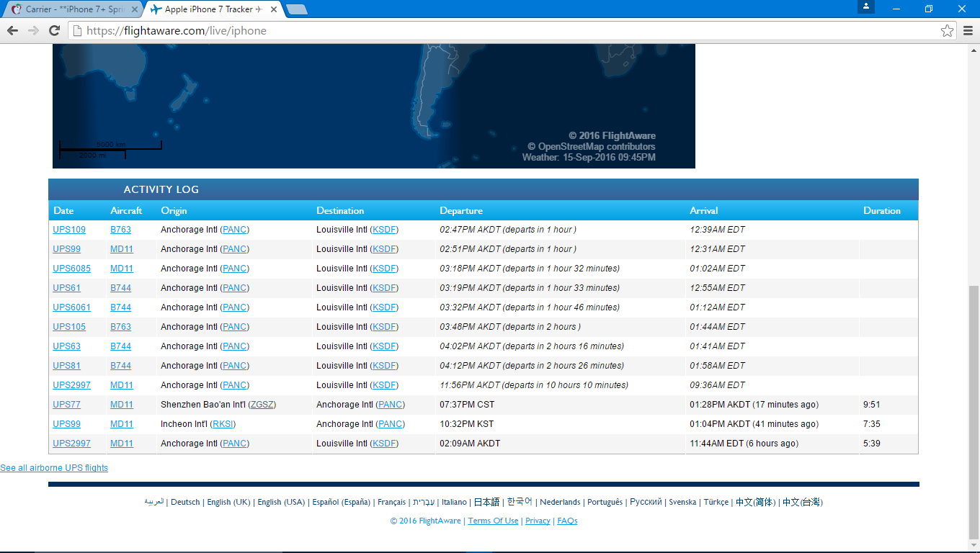Click the 7:35 duration value
The width and height of the screenshot is (980, 553).
[x=872, y=424]
